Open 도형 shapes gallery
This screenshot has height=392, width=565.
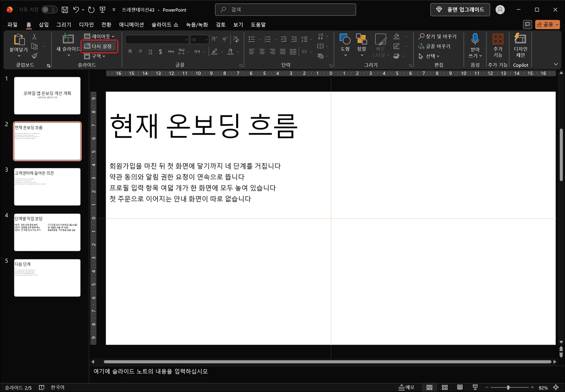click(345, 45)
